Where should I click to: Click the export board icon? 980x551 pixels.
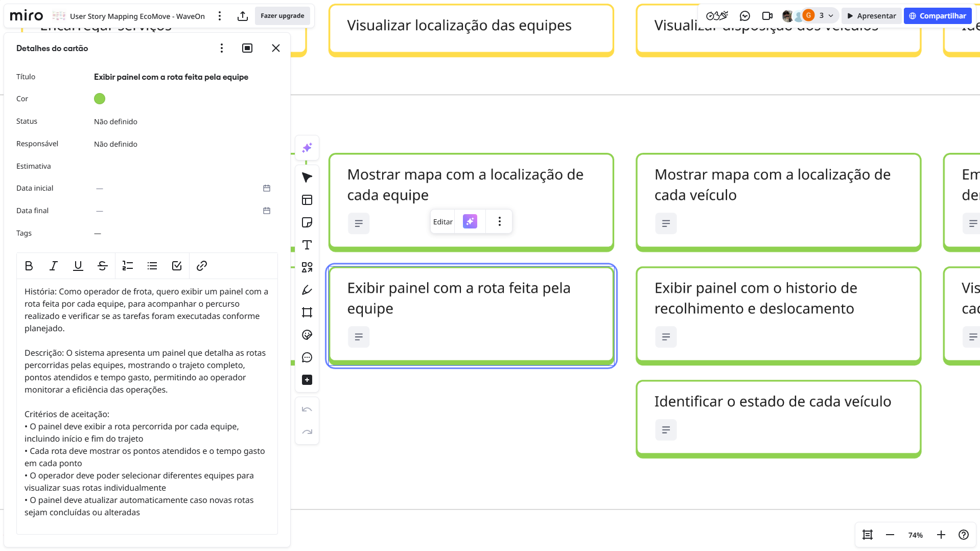[243, 16]
